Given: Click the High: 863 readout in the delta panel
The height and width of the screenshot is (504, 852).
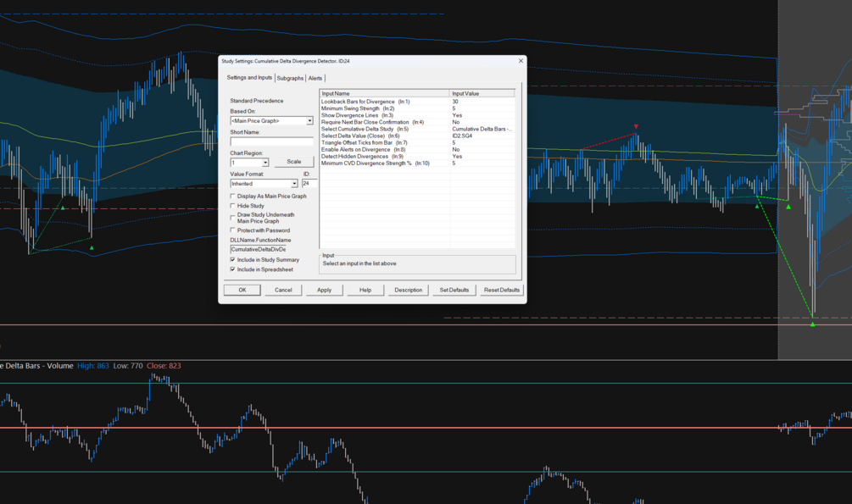Looking at the screenshot, I should 93,366.
